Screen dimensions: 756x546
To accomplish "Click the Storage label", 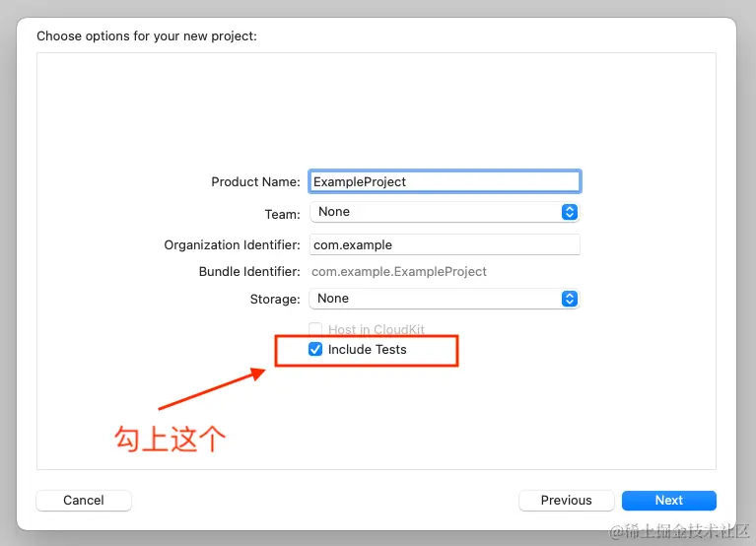I will pos(275,300).
